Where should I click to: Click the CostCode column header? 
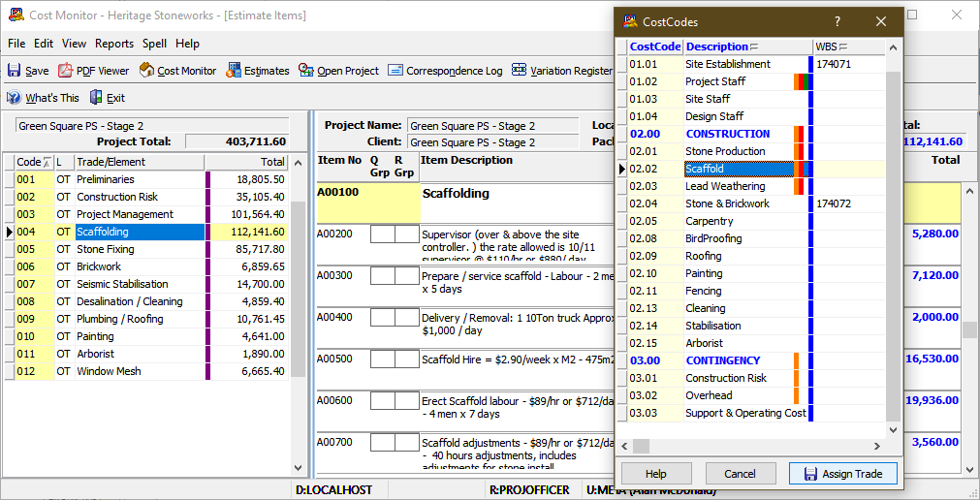pos(655,47)
